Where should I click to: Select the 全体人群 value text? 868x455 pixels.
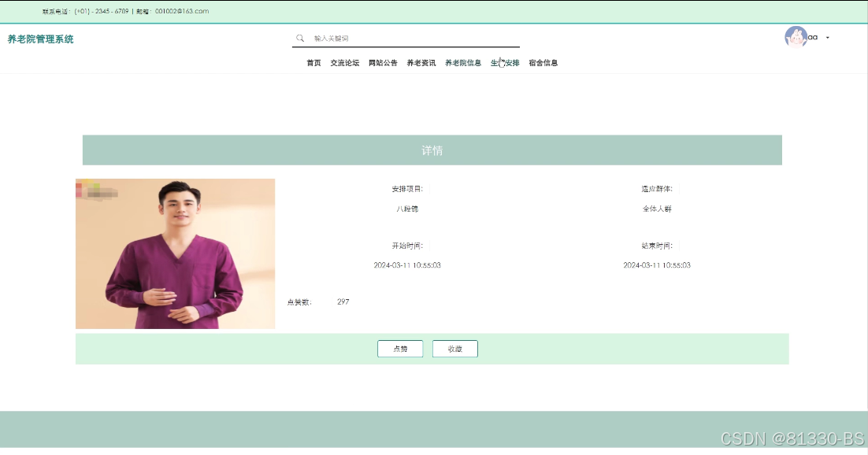click(657, 209)
